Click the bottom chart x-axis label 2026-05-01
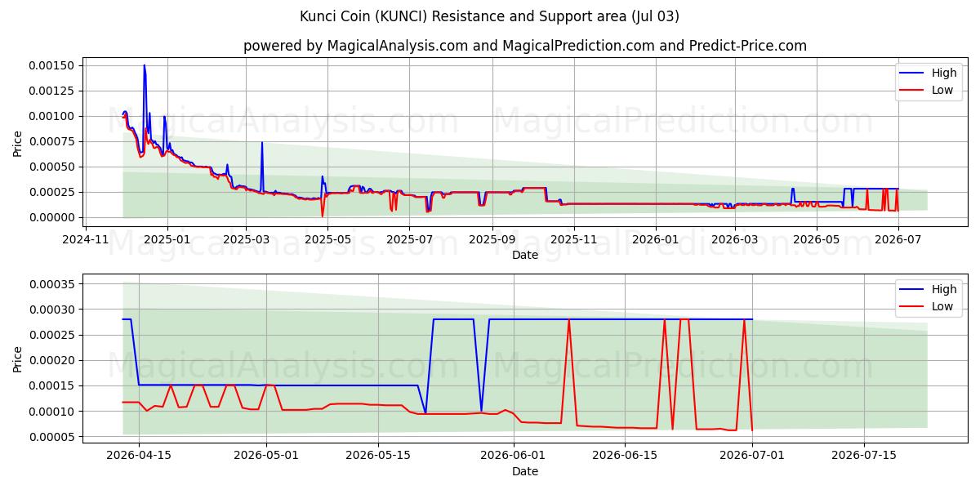The width and height of the screenshot is (980, 490). pos(266,456)
